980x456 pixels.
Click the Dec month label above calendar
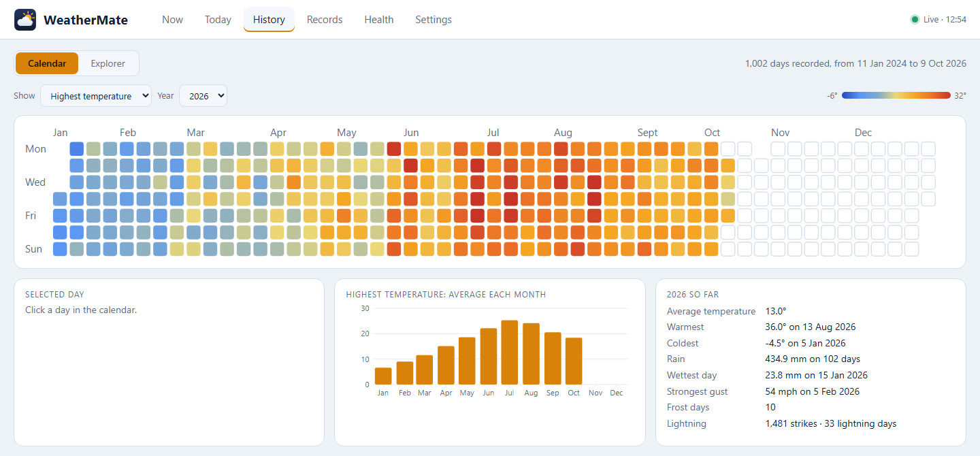coord(863,133)
